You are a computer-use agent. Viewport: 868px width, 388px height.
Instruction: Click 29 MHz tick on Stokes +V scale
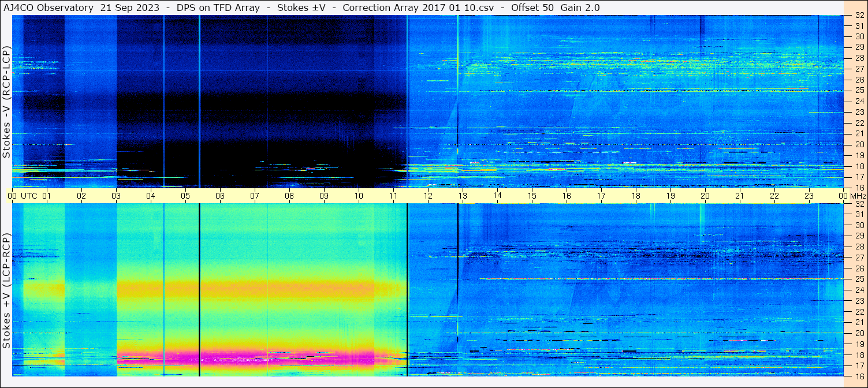[x=859, y=236]
